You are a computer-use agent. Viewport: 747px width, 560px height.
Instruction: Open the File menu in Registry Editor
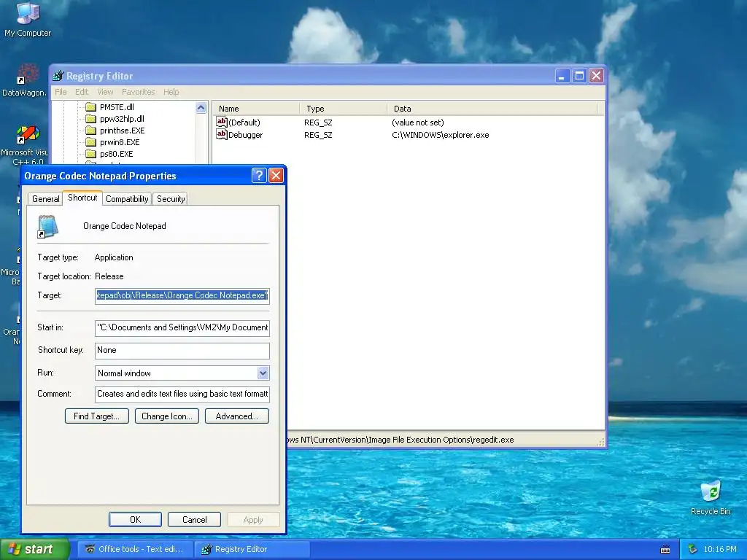click(61, 92)
